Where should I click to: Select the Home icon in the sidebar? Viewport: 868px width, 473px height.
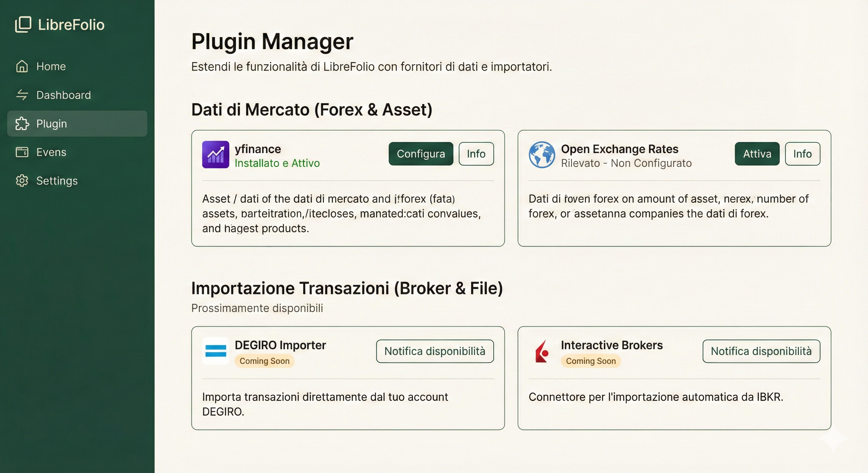pyautogui.click(x=22, y=66)
